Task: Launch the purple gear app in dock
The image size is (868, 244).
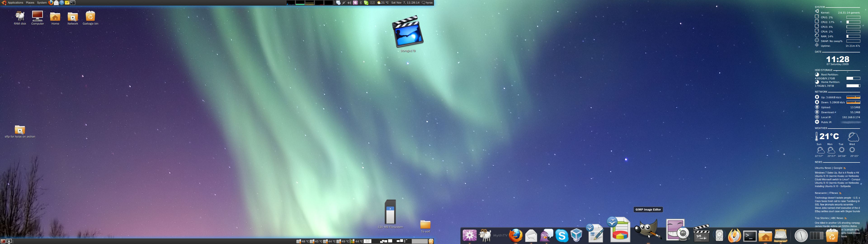Action: [470, 235]
